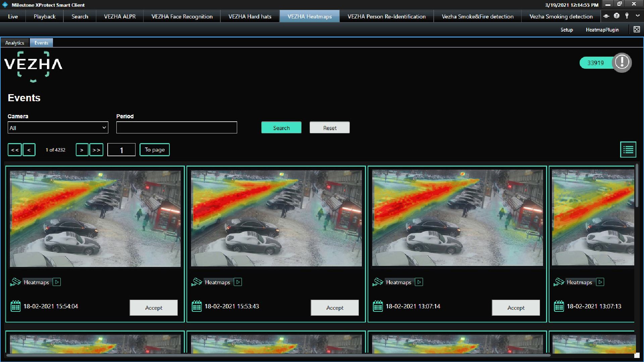Image resolution: width=644 pixels, height=362 pixels.
Task: Expand the chevron menu at top right
Action: pyautogui.click(x=638, y=16)
